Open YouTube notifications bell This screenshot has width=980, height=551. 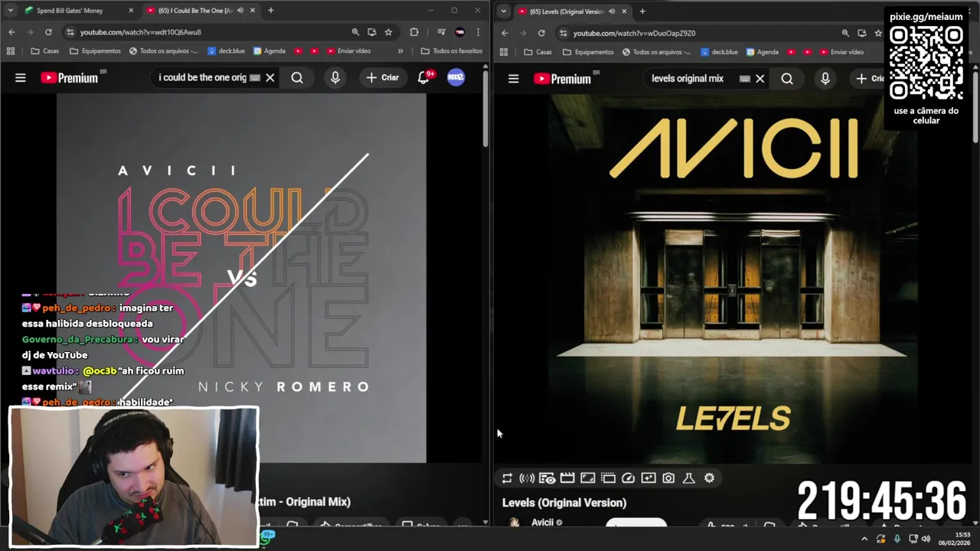(x=423, y=77)
